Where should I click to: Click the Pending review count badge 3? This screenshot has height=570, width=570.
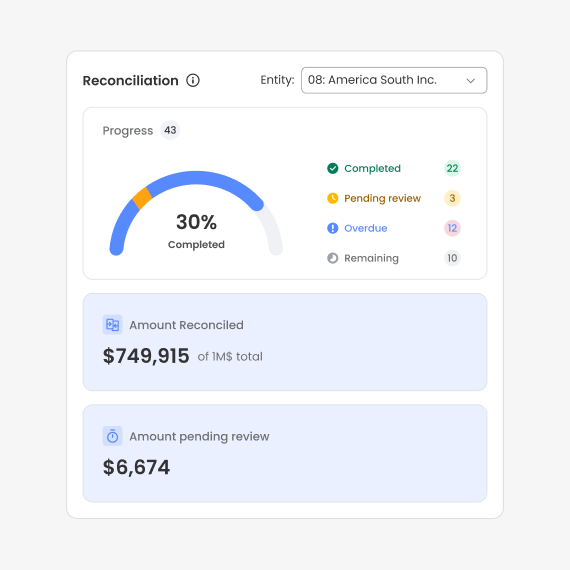pyautogui.click(x=452, y=198)
